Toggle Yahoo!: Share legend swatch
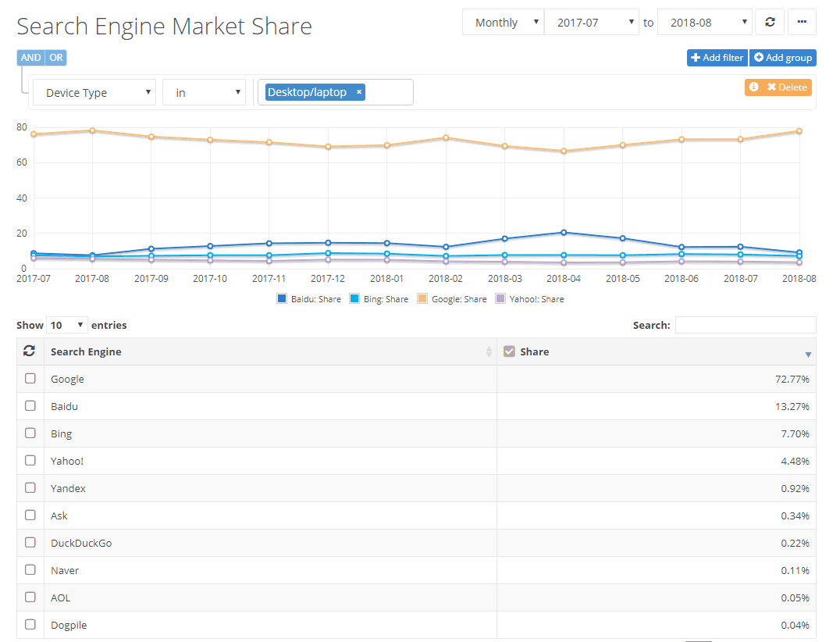840x642 pixels. click(x=500, y=298)
